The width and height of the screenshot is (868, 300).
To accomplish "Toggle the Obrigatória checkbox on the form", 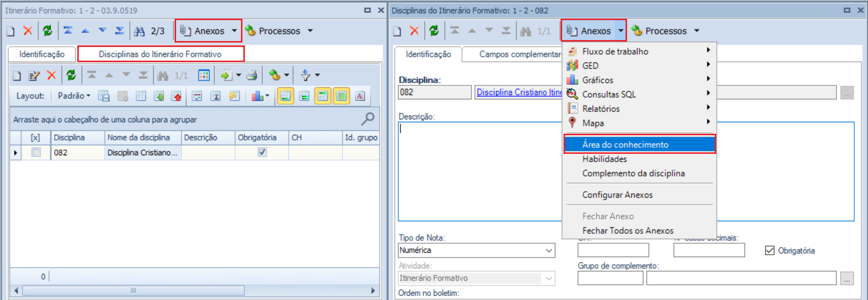I will [x=769, y=250].
